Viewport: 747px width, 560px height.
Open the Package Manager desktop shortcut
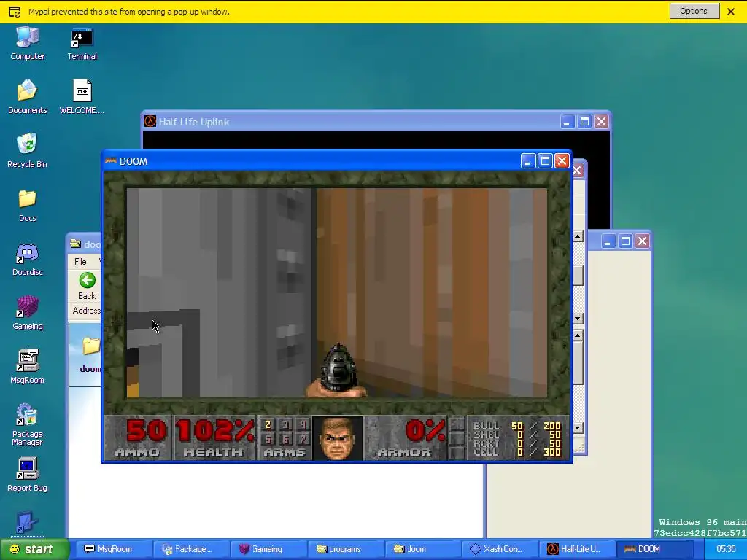(x=27, y=425)
